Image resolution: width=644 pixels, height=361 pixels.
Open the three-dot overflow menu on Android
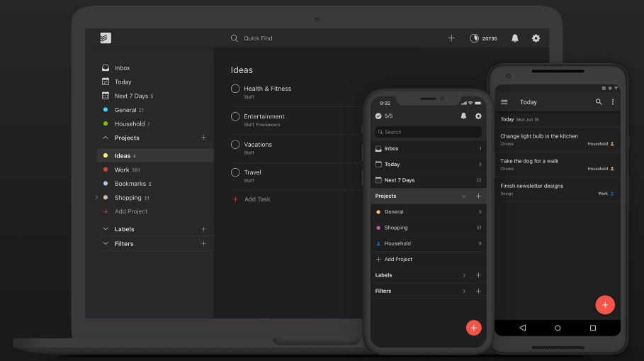pos(613,102)
